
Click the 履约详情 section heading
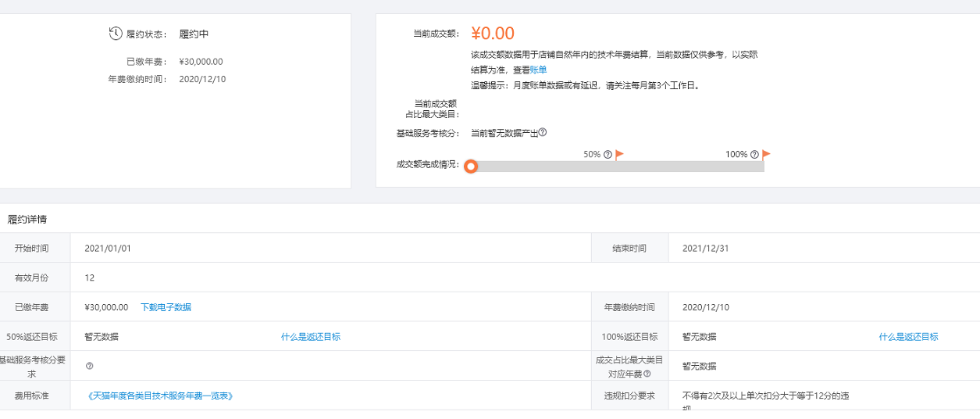(x=27, y=220)
